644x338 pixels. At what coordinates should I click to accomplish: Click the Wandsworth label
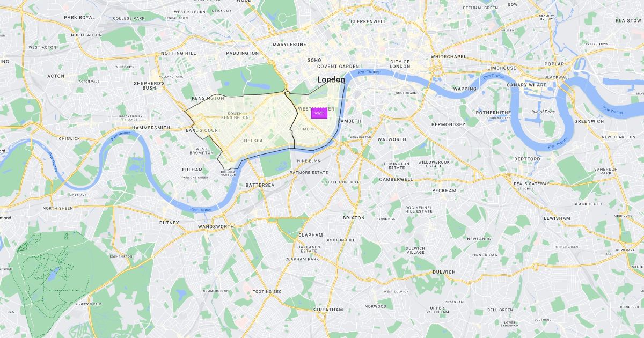point(216,227)
